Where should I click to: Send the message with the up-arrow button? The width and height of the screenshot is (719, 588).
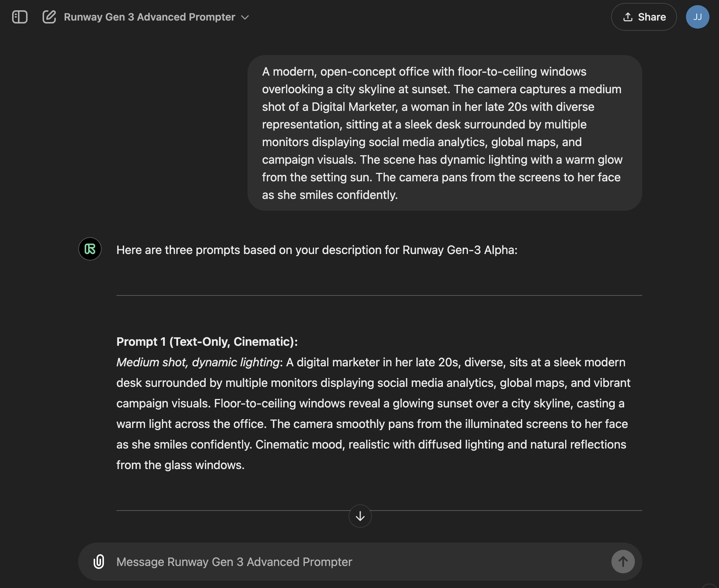coord(623,562)
